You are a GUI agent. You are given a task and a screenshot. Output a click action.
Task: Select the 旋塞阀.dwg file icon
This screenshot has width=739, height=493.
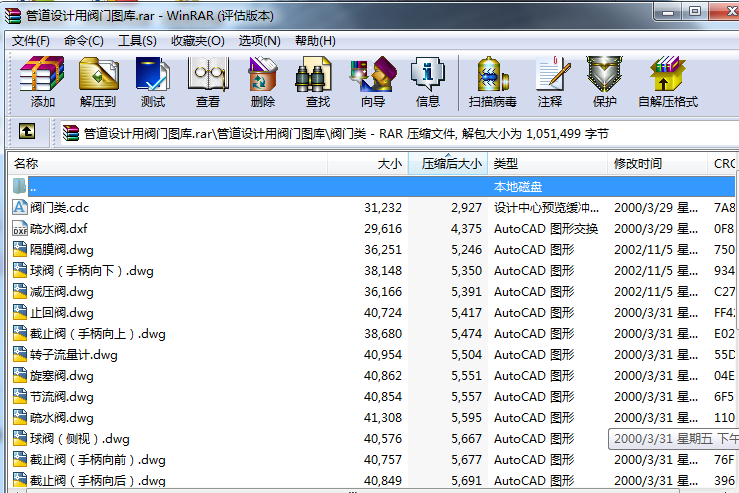pos(20,376)
